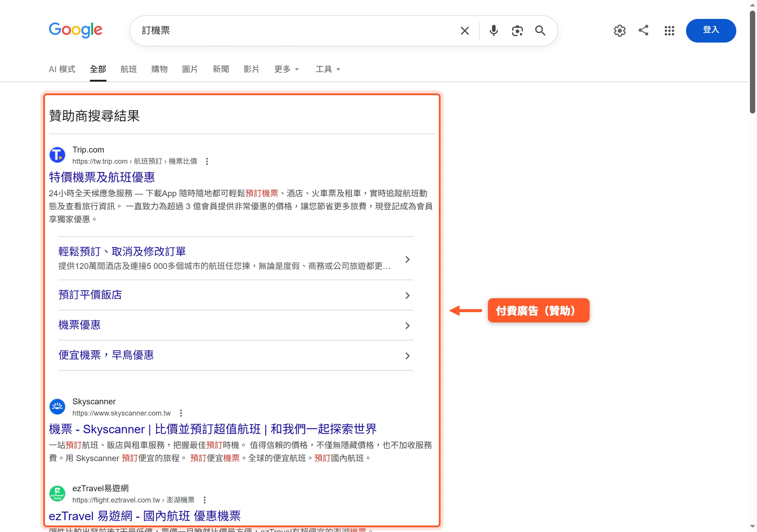
Task: Open Skyscanner 機票 result title link
Action: [x=213, y=429]
